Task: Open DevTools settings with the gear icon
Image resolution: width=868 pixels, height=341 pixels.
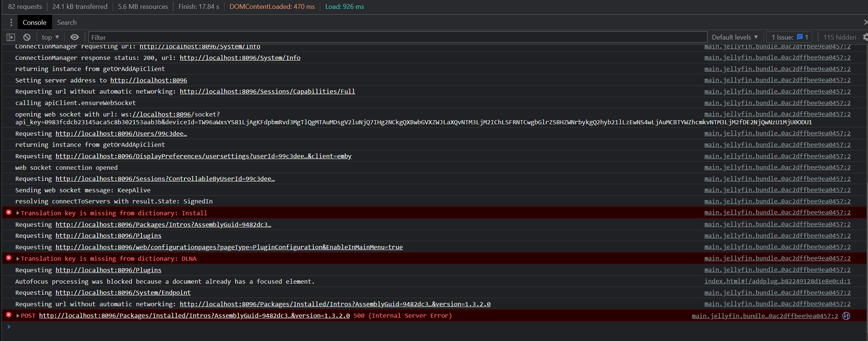Action: [865, 37]
